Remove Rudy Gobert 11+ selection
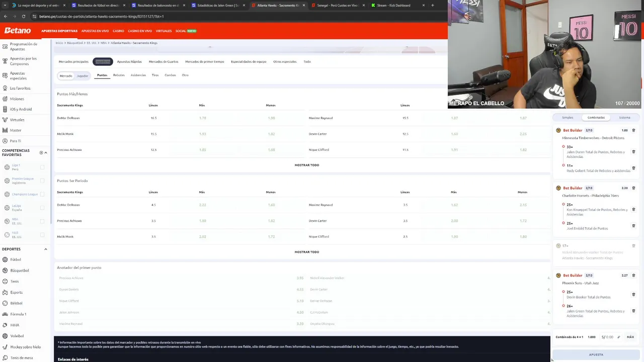 click(x=633, y=168)
